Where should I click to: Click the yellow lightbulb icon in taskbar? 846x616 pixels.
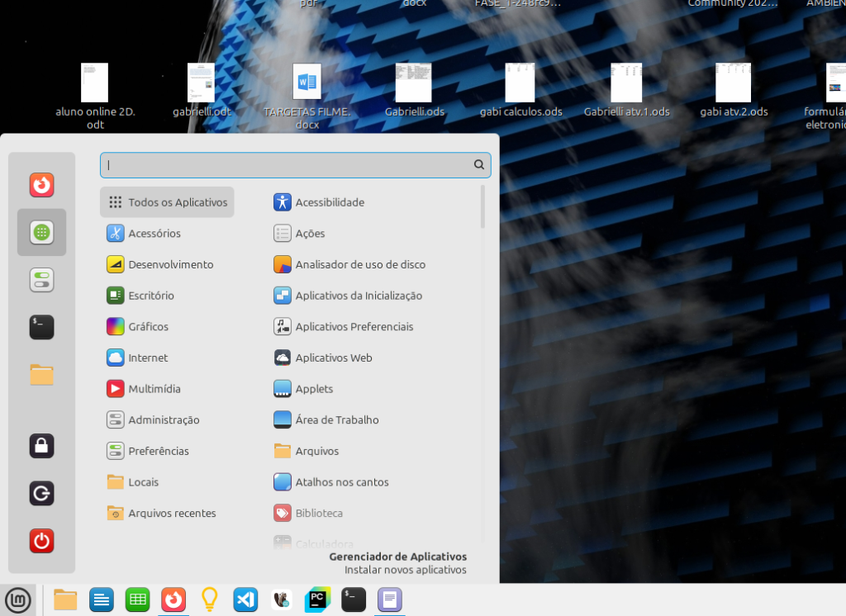209,599
